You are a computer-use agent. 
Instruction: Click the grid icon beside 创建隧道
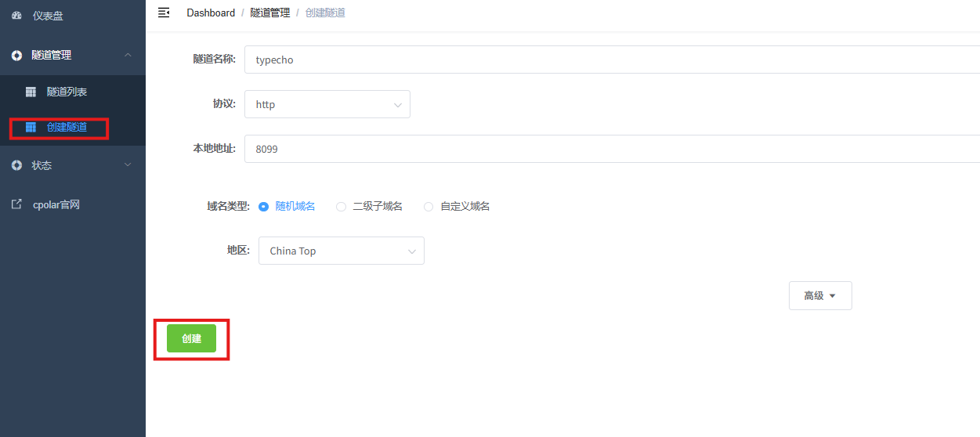(31, 127)
